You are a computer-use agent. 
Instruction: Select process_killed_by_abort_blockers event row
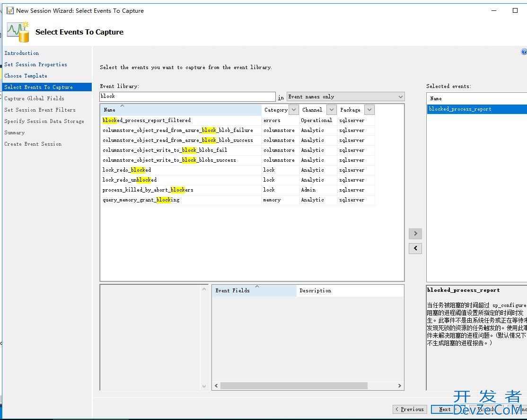(x=237, y=190)
